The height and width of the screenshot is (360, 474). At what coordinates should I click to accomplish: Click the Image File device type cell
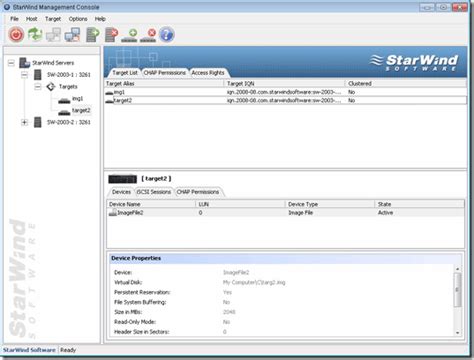pos(300,213)
